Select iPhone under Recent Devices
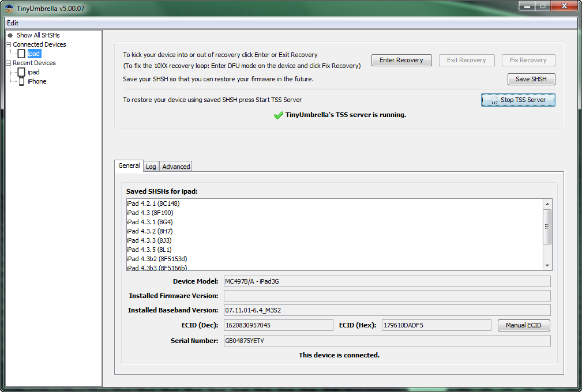 tap(37, 81)
